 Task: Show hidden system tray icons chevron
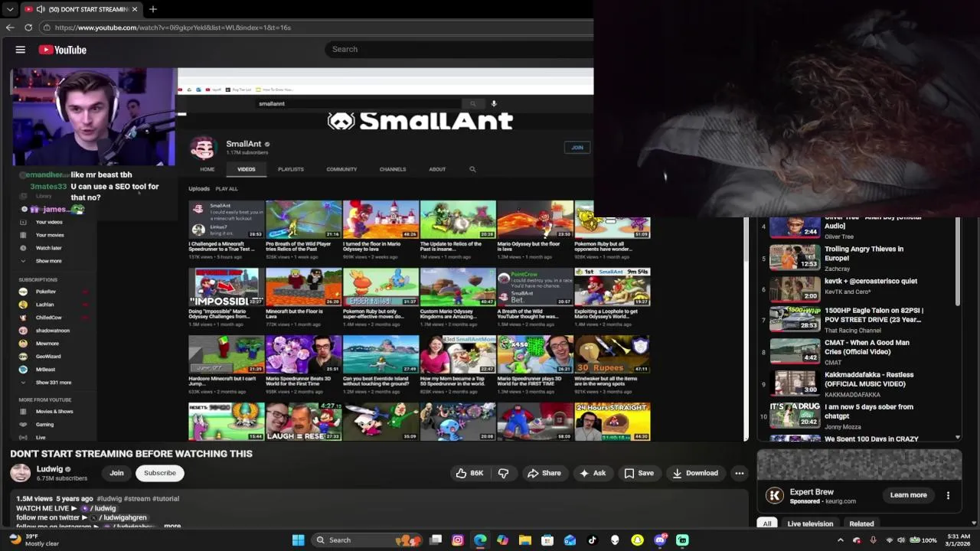pyautogui.click(x=840, y=540)
